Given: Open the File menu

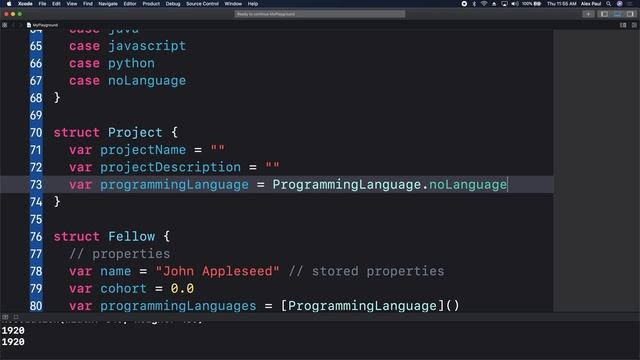Looking at the screenshot, I should [x=42, y=4].
